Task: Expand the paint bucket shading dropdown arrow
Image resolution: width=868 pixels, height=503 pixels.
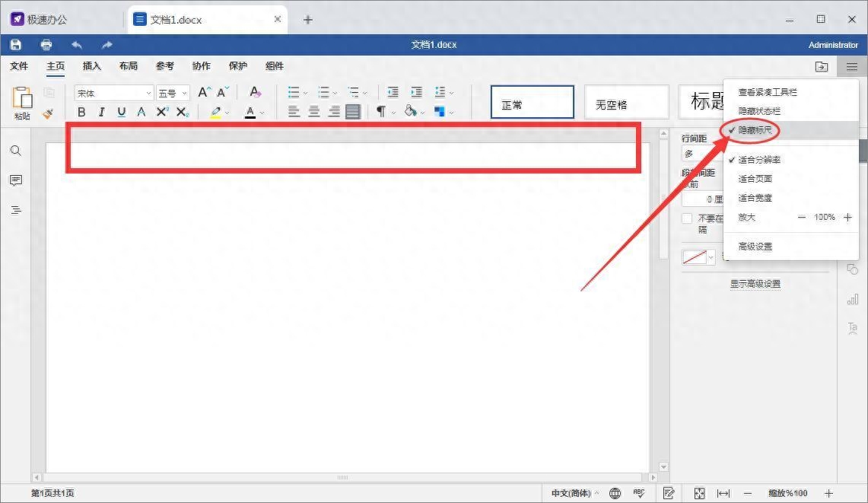Action: coord(422,113)
